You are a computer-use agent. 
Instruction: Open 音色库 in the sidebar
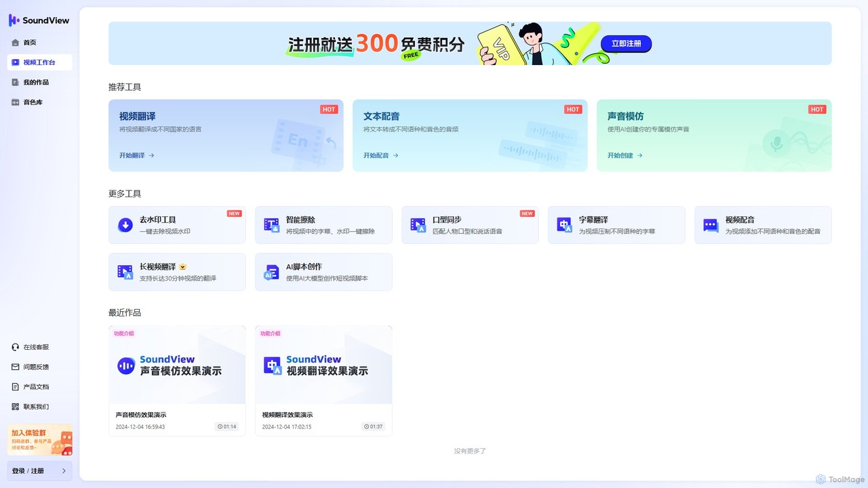[39, 102]
